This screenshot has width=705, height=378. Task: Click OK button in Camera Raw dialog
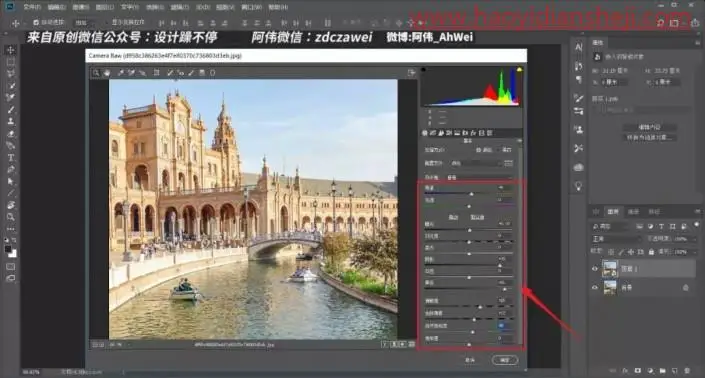(x=504, y=360)
